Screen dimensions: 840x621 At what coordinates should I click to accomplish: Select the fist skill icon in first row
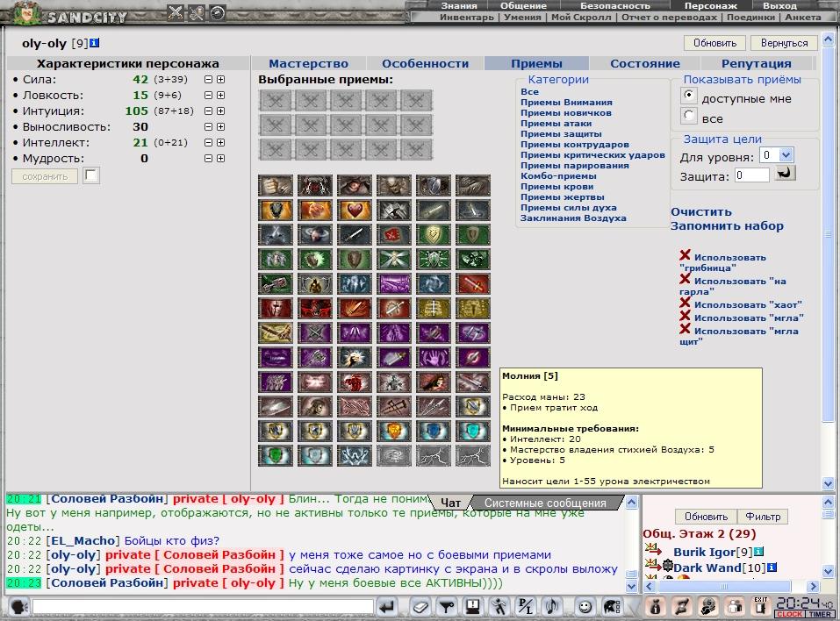tap(276, 186)
